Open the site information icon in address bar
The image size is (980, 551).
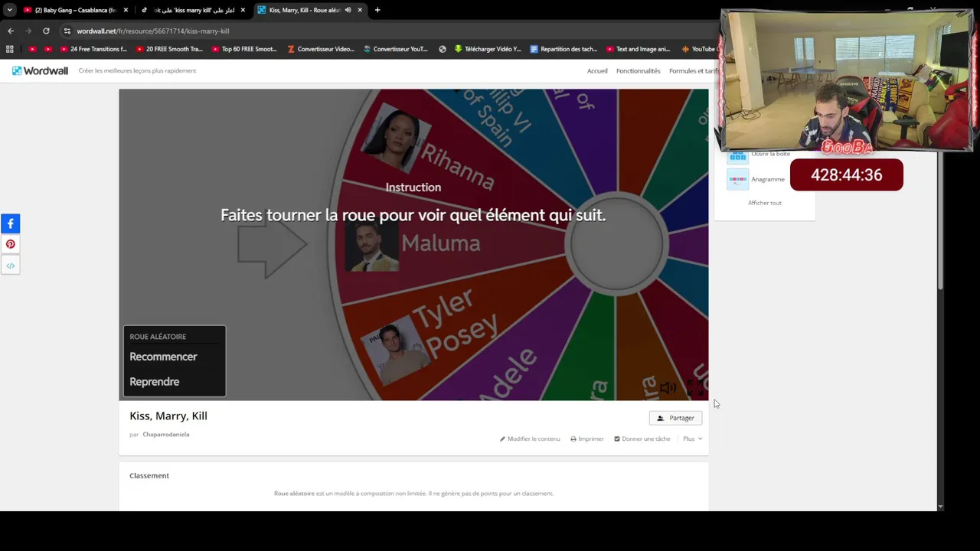point(67,31)
